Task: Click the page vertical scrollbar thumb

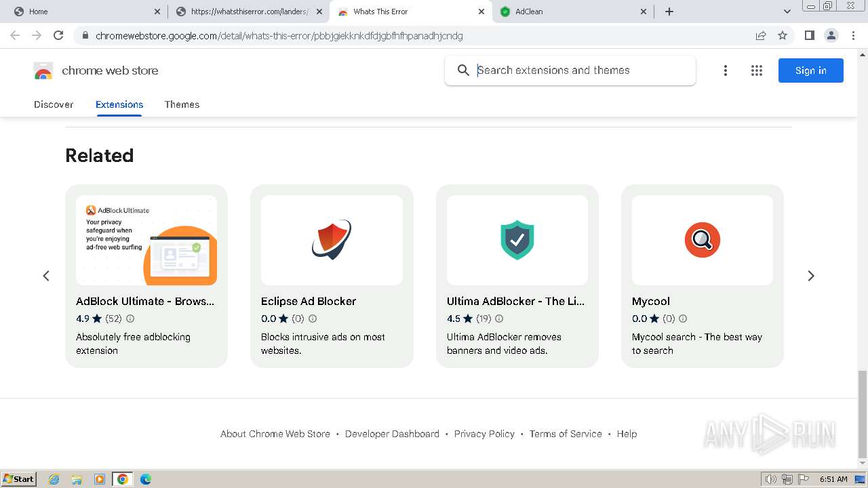Action: (862, 414)
